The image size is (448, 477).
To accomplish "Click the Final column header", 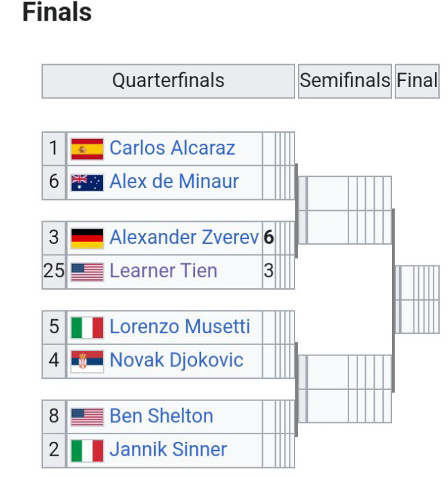I will [418, 81].
